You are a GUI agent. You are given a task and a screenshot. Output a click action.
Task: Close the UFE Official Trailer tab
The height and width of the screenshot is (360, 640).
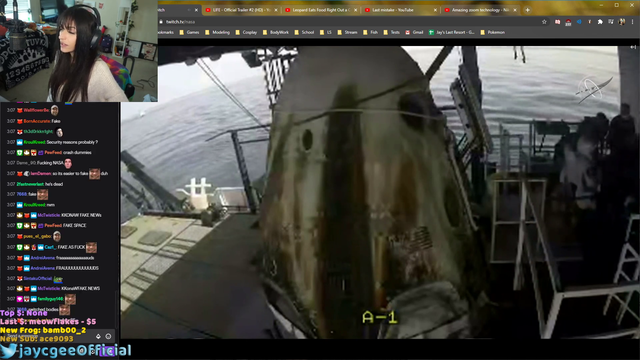(276, 10)
